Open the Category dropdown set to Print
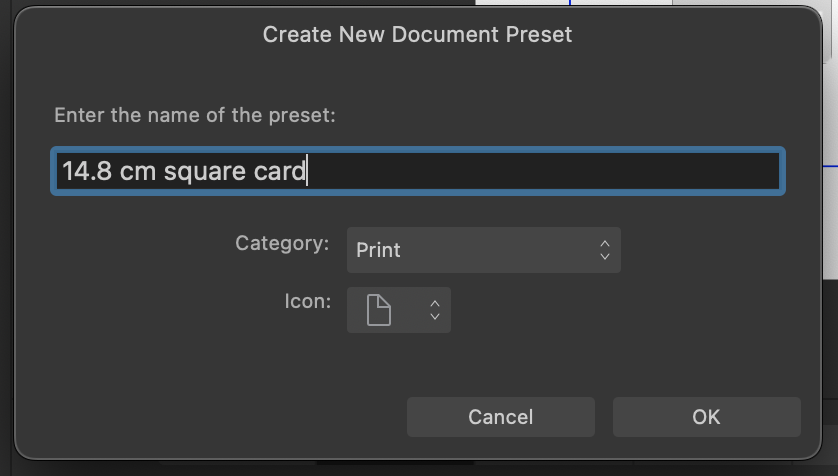 click(x=484, y=250)
